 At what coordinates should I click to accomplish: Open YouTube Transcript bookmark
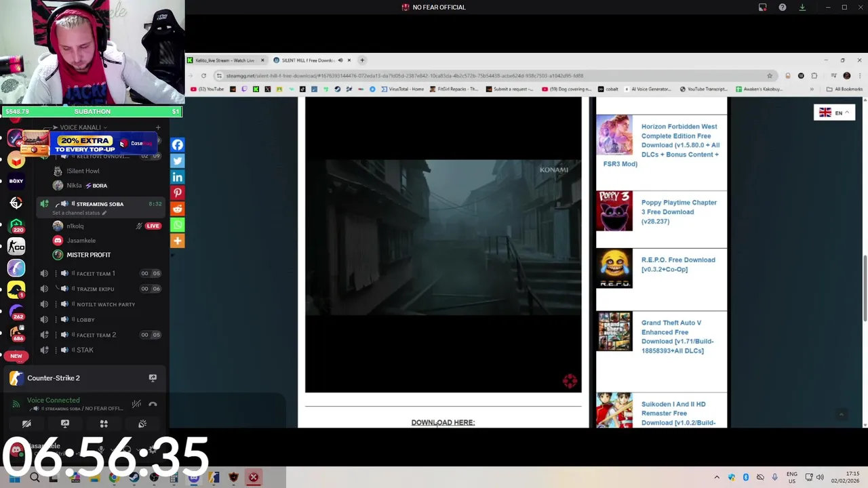pyautogui.click(x=703, y=89)
